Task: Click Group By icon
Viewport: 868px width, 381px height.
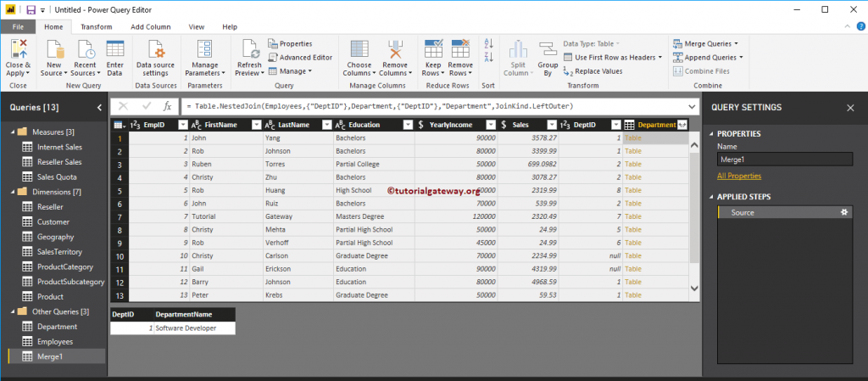Action: click(548, 48)
